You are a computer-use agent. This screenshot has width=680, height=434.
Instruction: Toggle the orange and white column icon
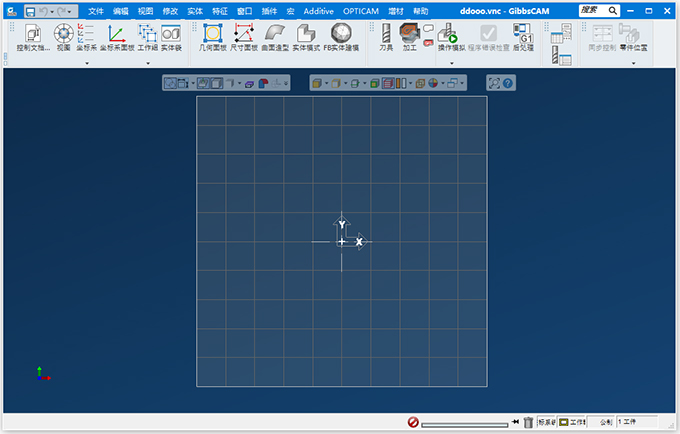401,83
